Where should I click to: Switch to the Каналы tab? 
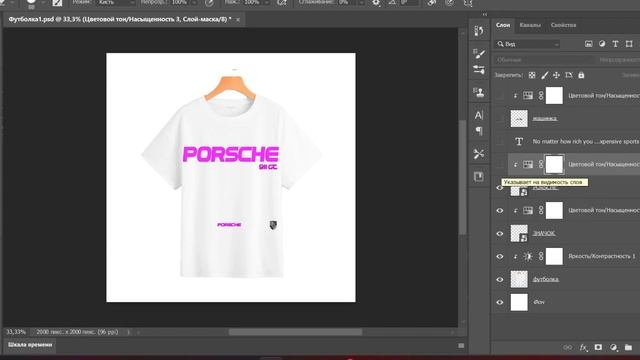pos(530,25)
